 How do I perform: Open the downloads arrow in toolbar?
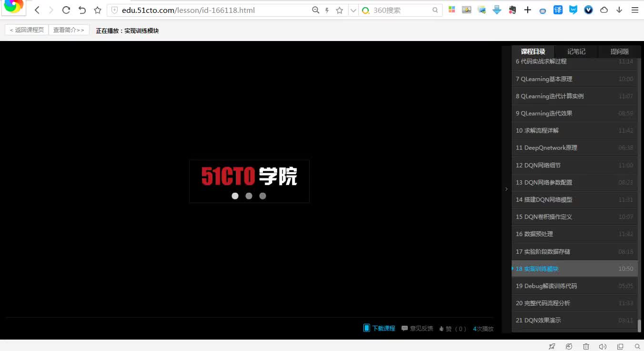point(619,10)
